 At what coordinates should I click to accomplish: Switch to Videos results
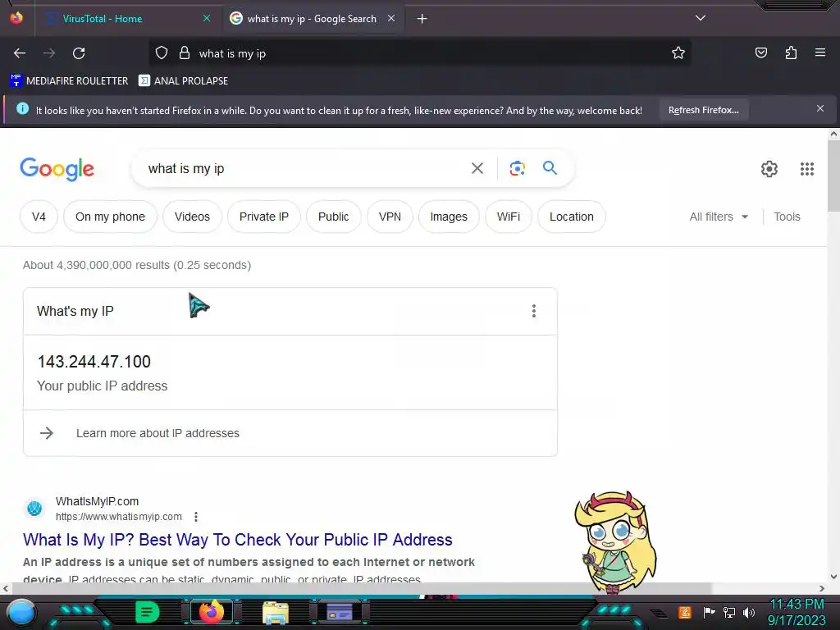click(x=192, y=217)
